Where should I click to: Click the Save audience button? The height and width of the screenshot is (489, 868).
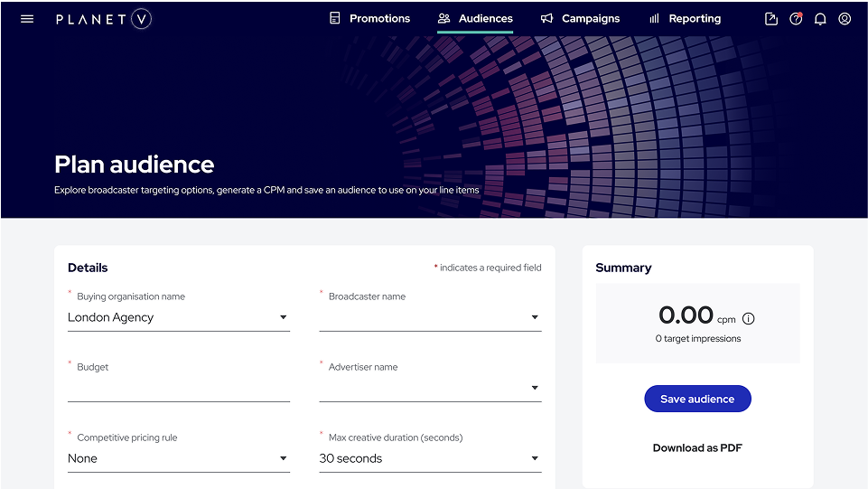point(697,399)
